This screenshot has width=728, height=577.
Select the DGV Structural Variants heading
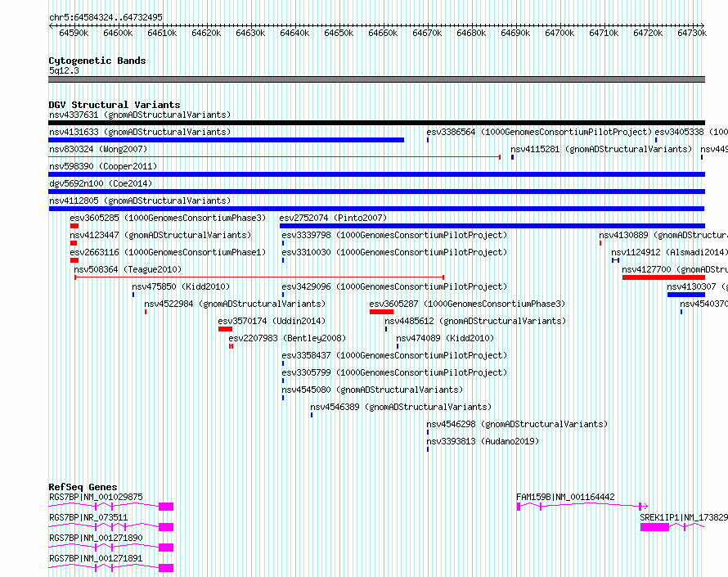(115, 105)
